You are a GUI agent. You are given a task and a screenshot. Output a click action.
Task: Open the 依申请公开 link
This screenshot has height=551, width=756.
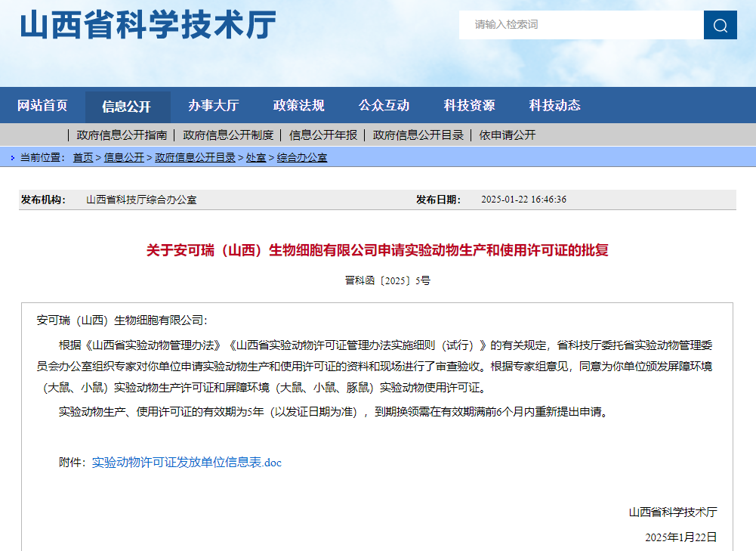(508, 135)
